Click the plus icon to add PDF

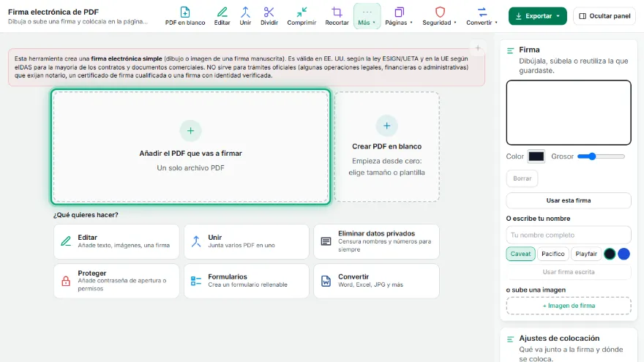click(190, 130)
